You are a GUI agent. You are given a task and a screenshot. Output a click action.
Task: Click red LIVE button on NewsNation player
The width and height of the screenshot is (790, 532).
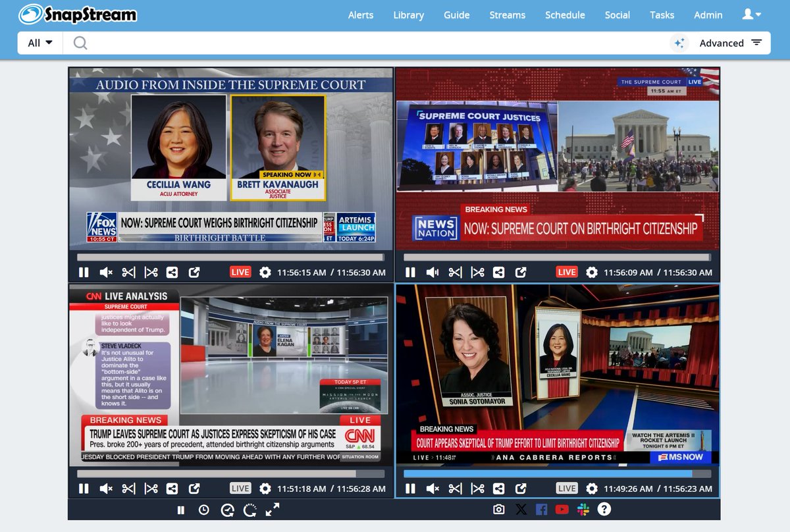coord(567,272)
